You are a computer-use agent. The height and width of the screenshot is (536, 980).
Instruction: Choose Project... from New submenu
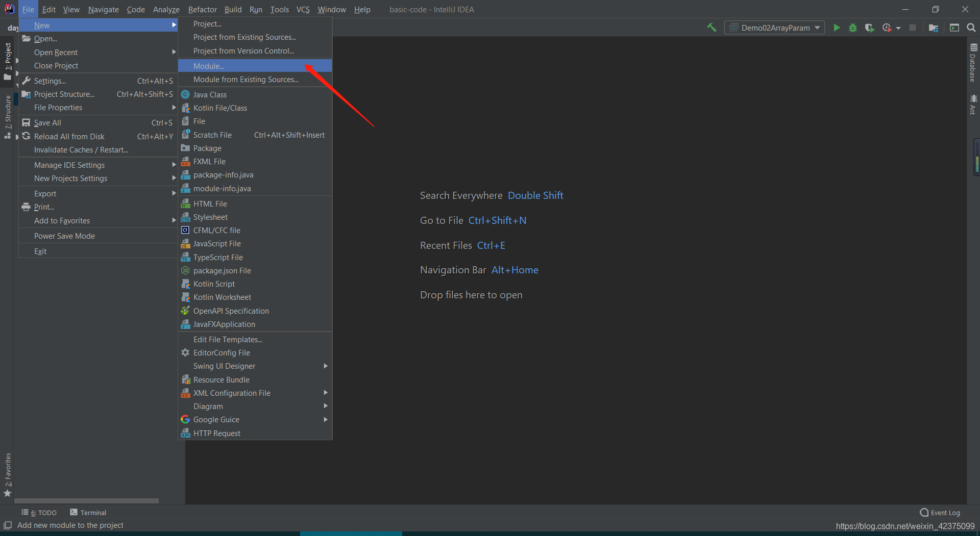tap(255, 24)
